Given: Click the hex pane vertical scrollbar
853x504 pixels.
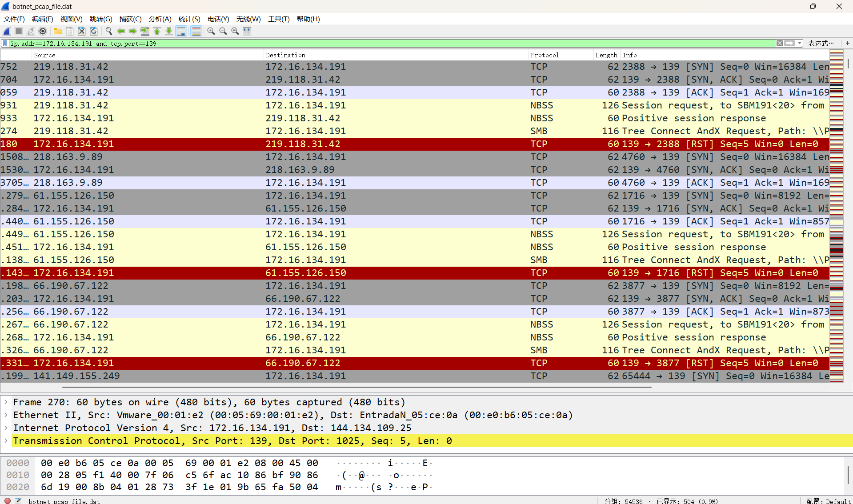Looking at the screenshot, I should pos(848,476).
